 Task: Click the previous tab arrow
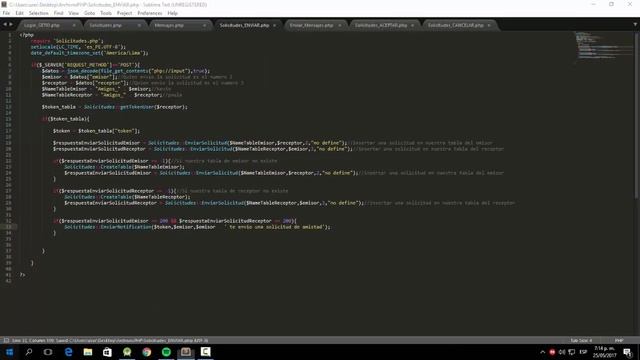(x=5, y=25)
